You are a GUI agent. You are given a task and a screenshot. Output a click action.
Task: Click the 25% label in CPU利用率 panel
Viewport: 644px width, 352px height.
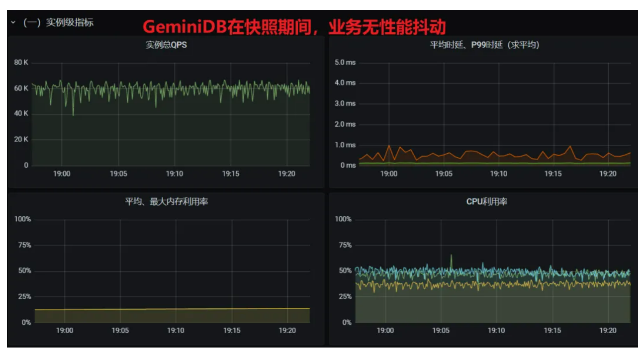[x=344, y=297]
